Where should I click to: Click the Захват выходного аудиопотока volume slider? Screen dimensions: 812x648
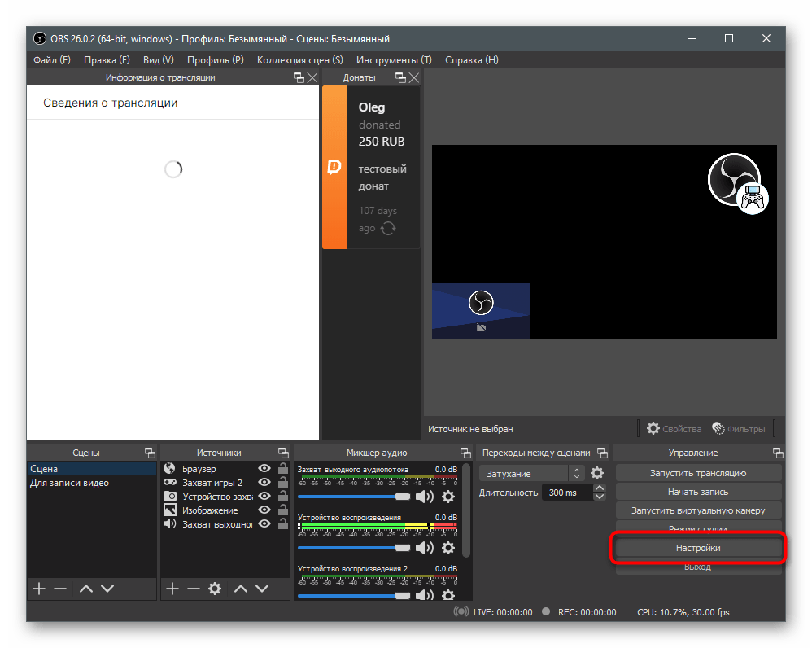pyautogui.click(x=354, y=497)
